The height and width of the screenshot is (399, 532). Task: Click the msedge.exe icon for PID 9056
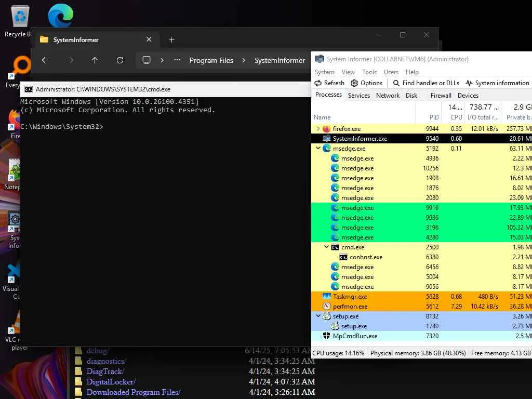pos(335,286)
